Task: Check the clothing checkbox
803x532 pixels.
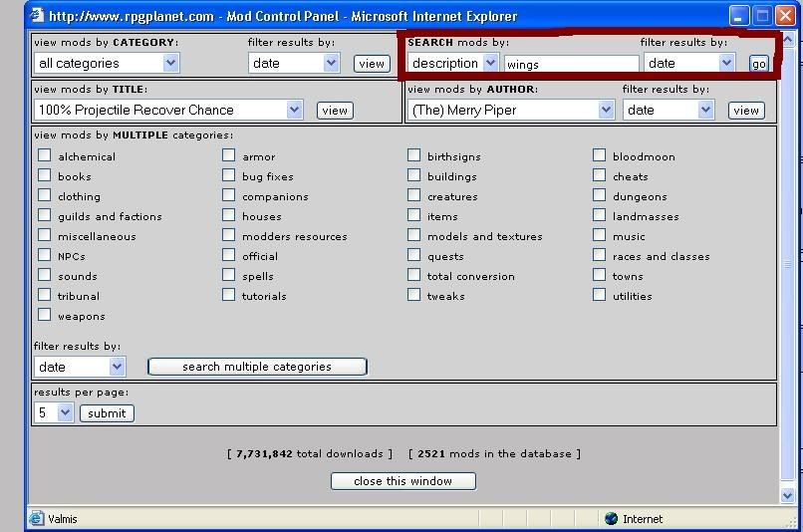Action: (x=45, y=195)
